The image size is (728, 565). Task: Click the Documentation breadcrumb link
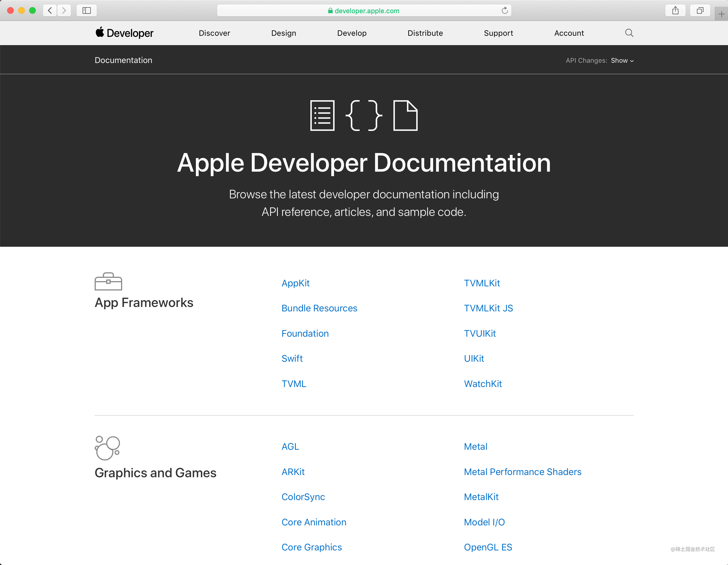(x=123, y=60)
